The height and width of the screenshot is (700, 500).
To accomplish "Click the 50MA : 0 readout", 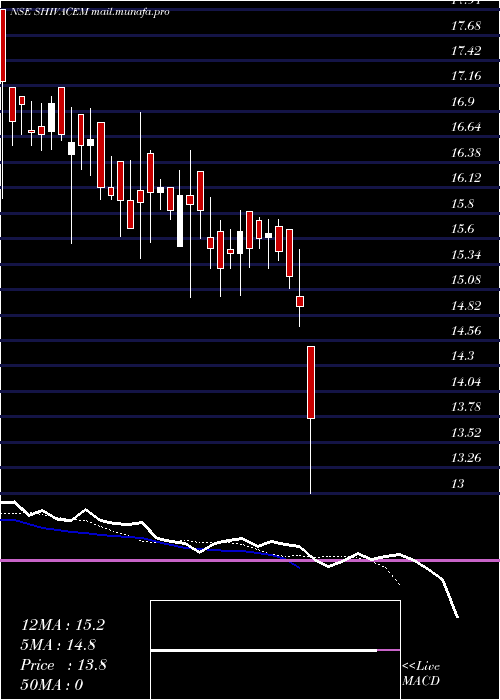I will pyautogui.click(x=52, y=685).
